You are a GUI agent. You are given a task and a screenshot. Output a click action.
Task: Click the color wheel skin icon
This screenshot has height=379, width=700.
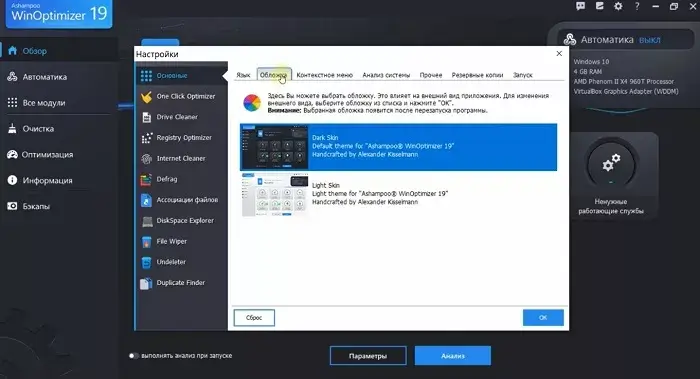coord(252,103)
